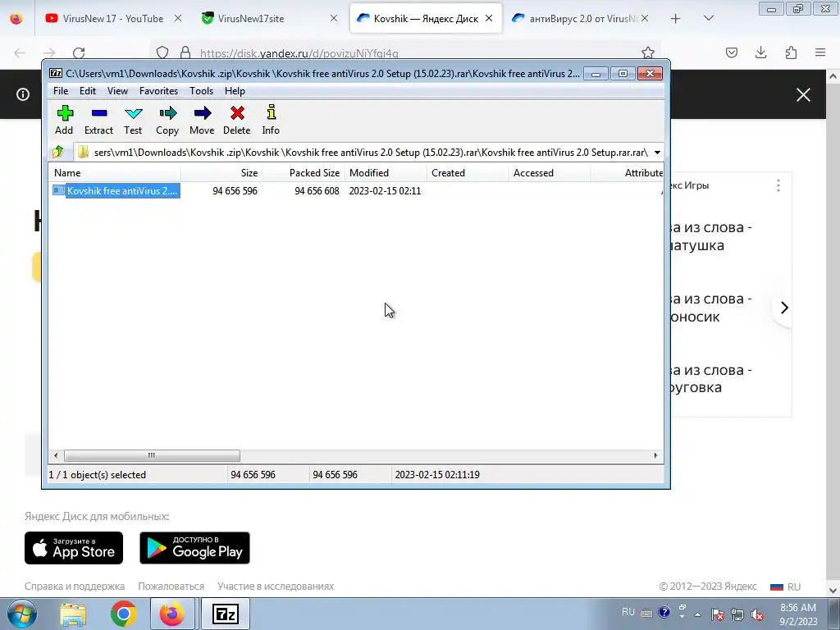Open the list all tabs chevron

709,18
